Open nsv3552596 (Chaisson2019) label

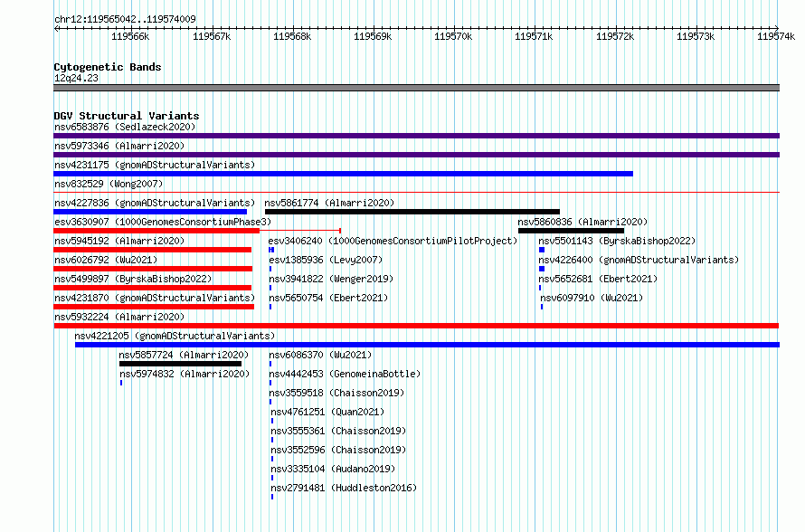tap(338, 450)
